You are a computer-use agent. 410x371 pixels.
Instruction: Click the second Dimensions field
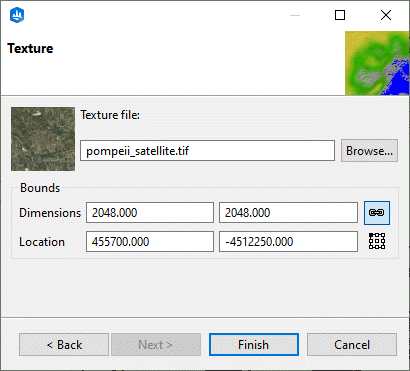pyautogui.click(x=288, y=212)
